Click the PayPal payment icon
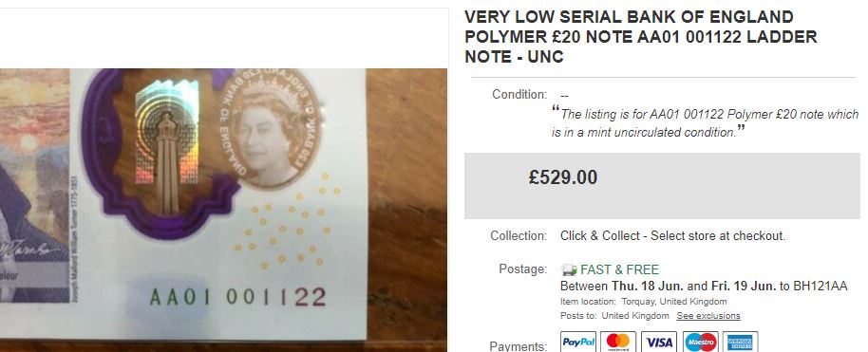Screen dimensions: 868x352 pos(578,343)
